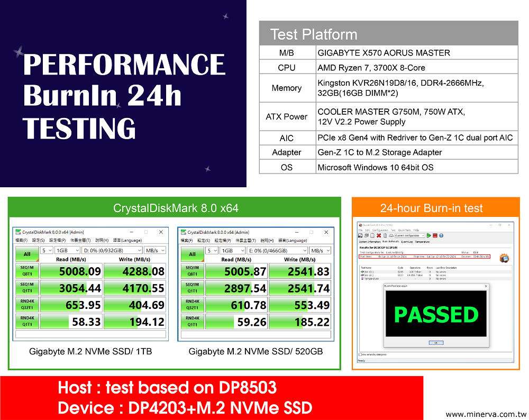Screen dimensions: 529x420
Task: Click the CrystalDiskMark app icon in E: drive window
Action: pos(184,232)
